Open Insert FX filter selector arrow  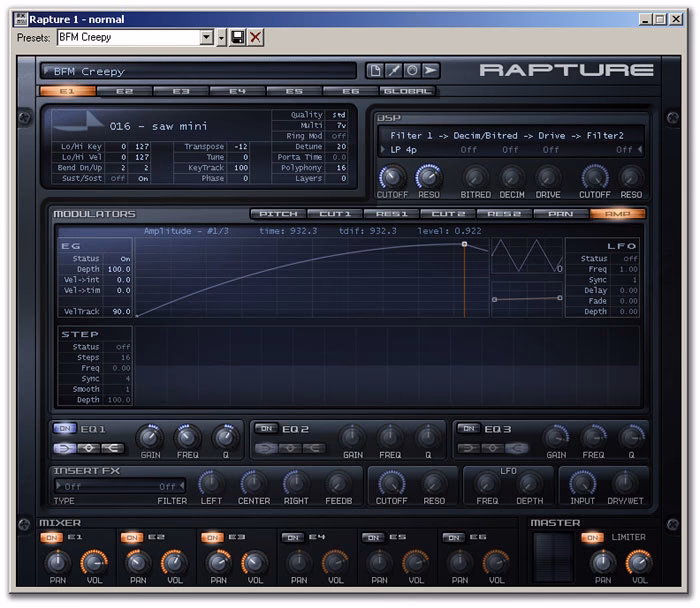tap(172, 486)
